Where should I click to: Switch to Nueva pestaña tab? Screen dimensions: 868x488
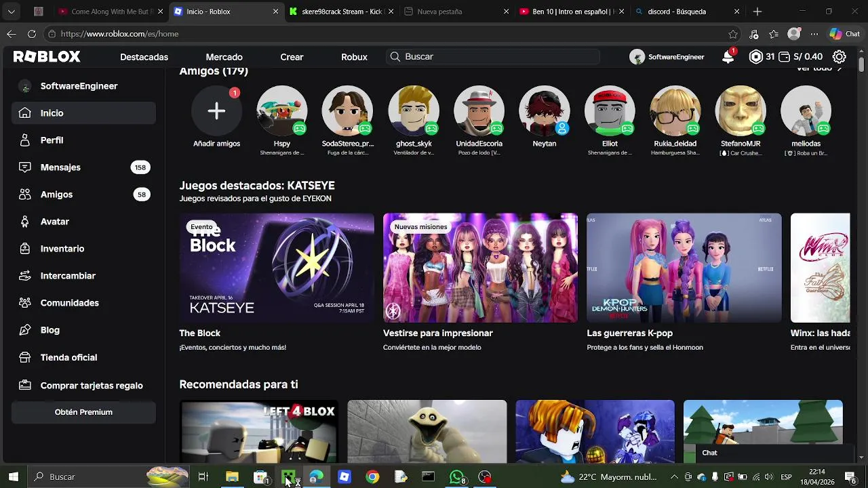(456, 12)
